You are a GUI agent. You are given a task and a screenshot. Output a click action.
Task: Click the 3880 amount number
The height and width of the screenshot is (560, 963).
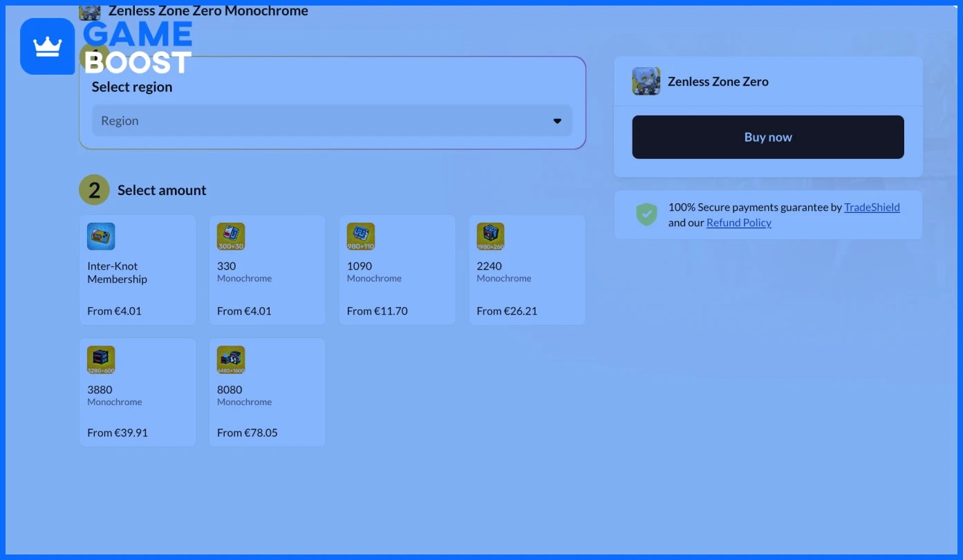(100, 390)
